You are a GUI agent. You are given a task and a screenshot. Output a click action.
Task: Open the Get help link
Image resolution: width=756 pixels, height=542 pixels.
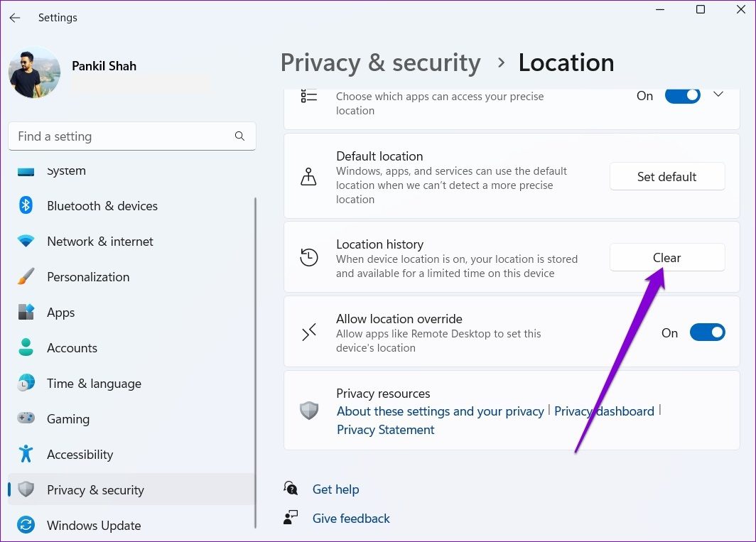tap(335, 489)
